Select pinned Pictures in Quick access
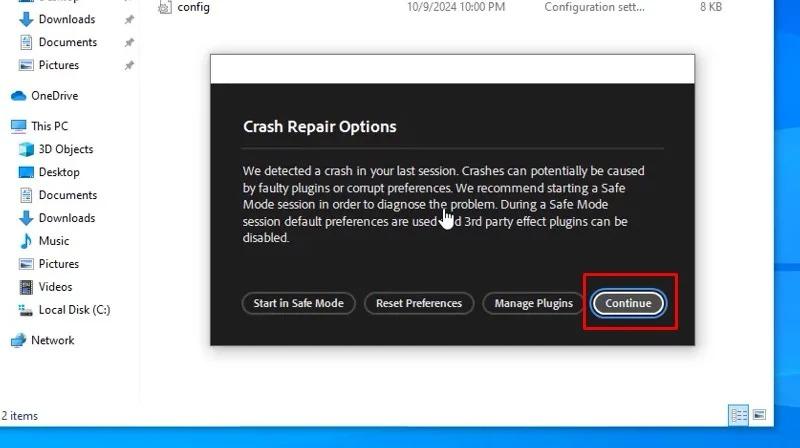Image resolution: width=800 pixels, height=448 pixels. click(59, 65)
